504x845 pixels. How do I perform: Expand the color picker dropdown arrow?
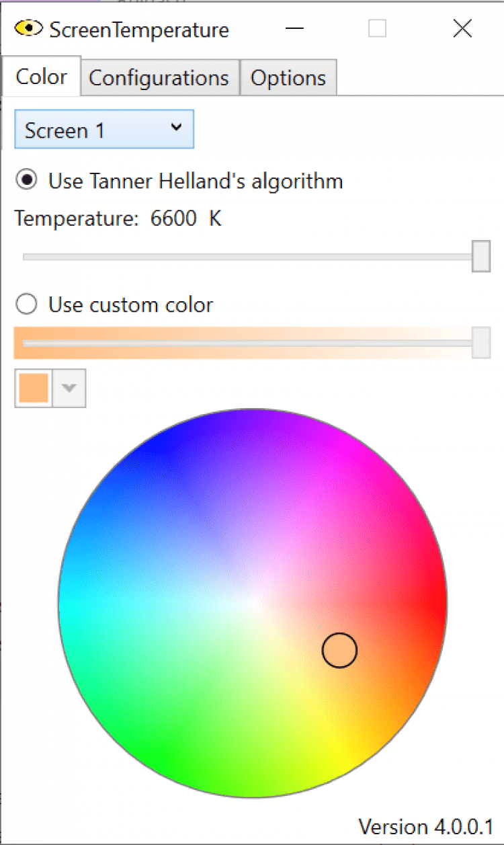click(x=69, y=389)
